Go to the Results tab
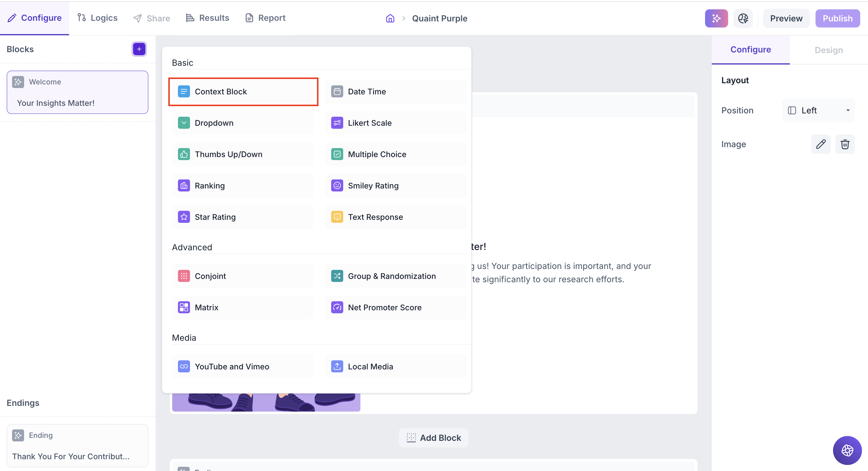This screenshot has height=471, width=868. pos(207,18)
